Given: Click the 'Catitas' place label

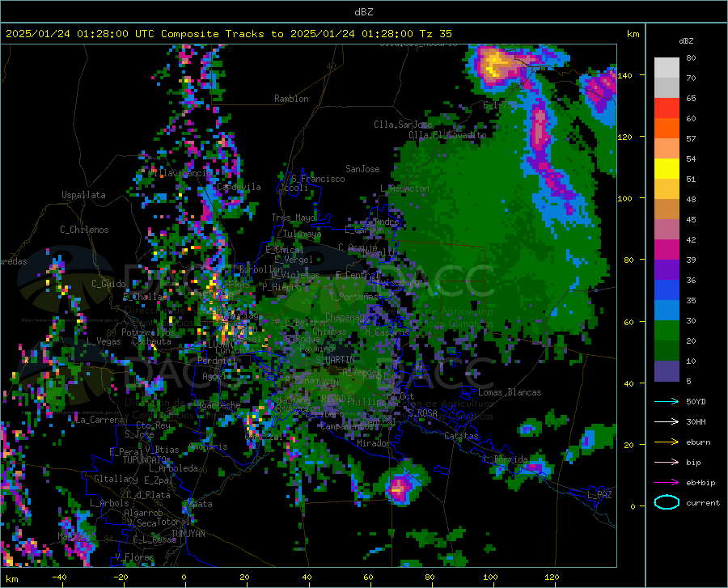Looking at the screenshot, I should coord(461,436).
